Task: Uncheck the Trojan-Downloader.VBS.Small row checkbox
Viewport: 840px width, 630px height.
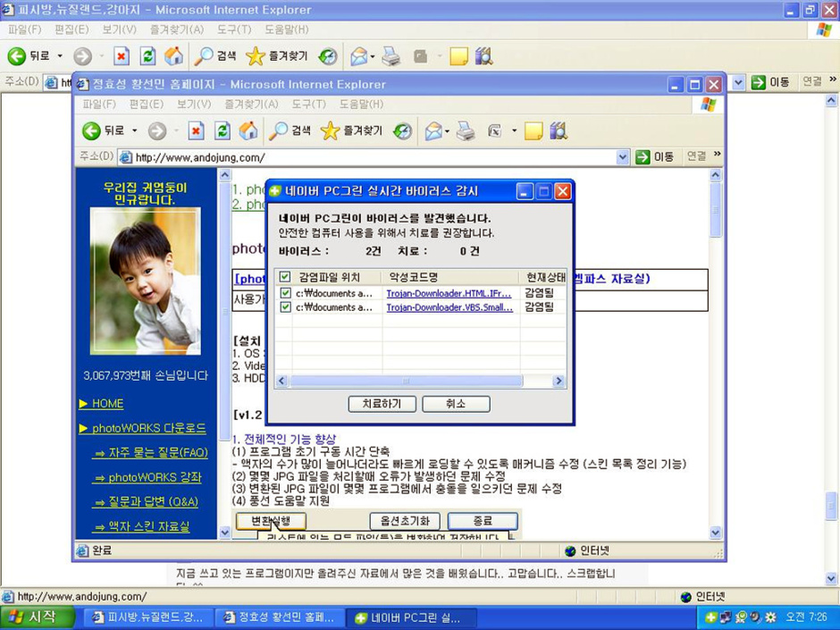Action: tap(285, 307)
